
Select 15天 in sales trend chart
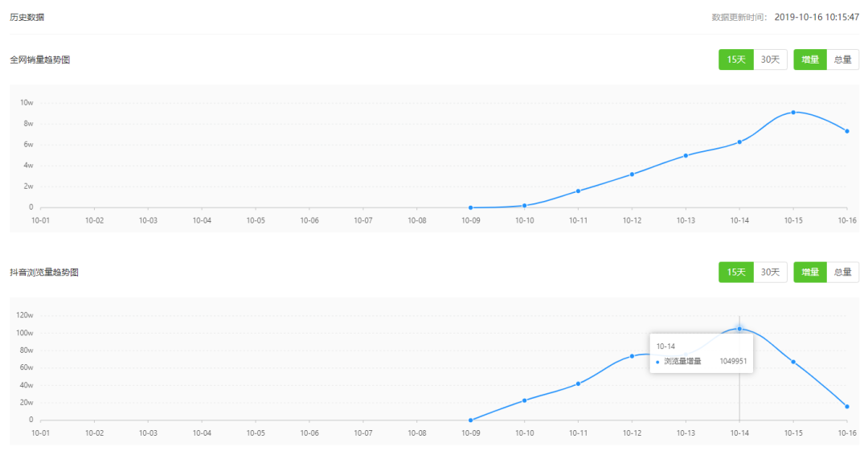(735, 59)
